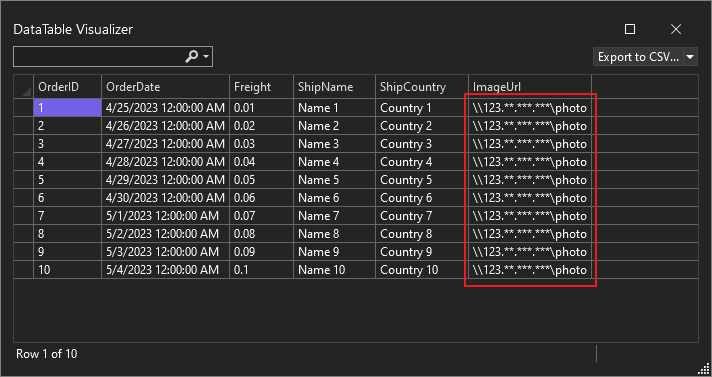Click the Freight column header

[262, 87]
